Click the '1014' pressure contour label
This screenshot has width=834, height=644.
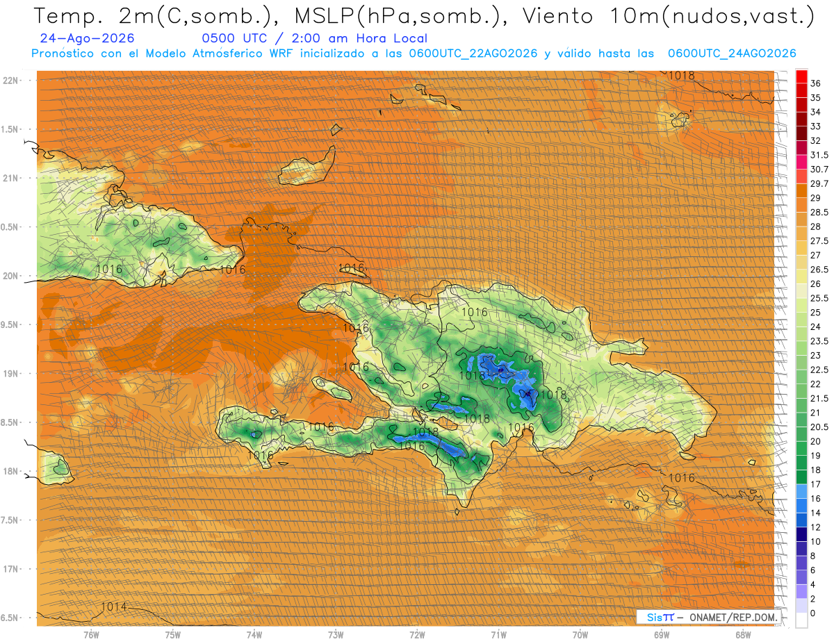click(114, 606)
